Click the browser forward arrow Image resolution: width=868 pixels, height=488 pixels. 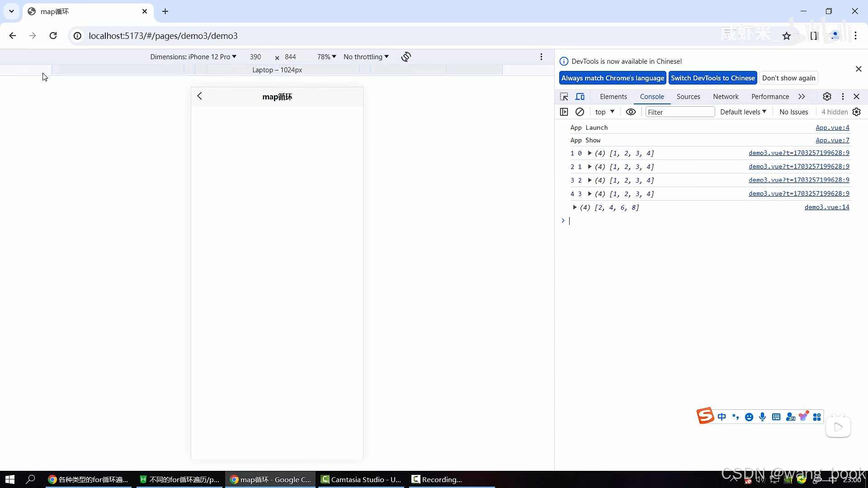tap(33, 36)
